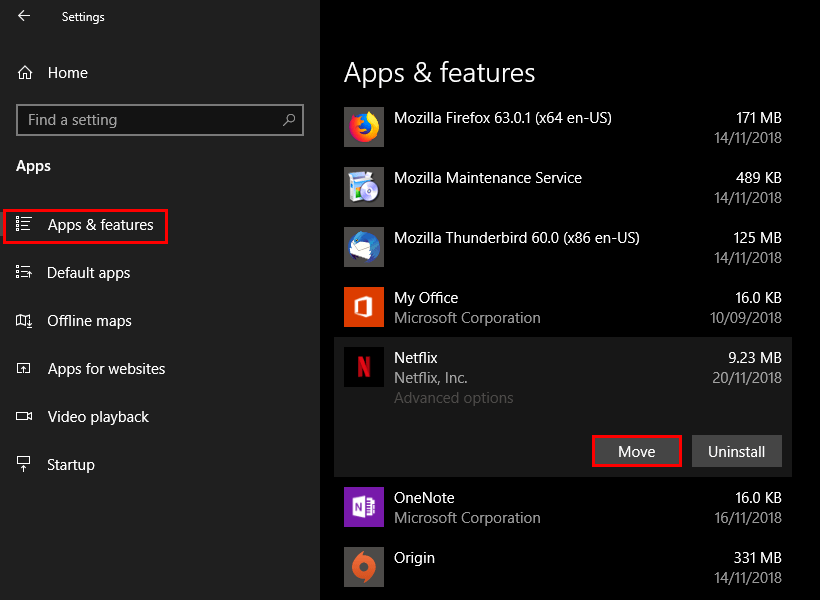This screenshot has width=820, height=600.
Task: Open the Offline maps page
Action: click(89, 321)
